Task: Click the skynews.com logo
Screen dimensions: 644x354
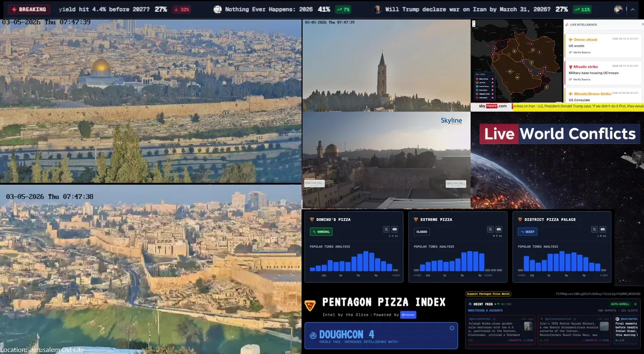Action: pyautogui.click(x=491, y=106)
